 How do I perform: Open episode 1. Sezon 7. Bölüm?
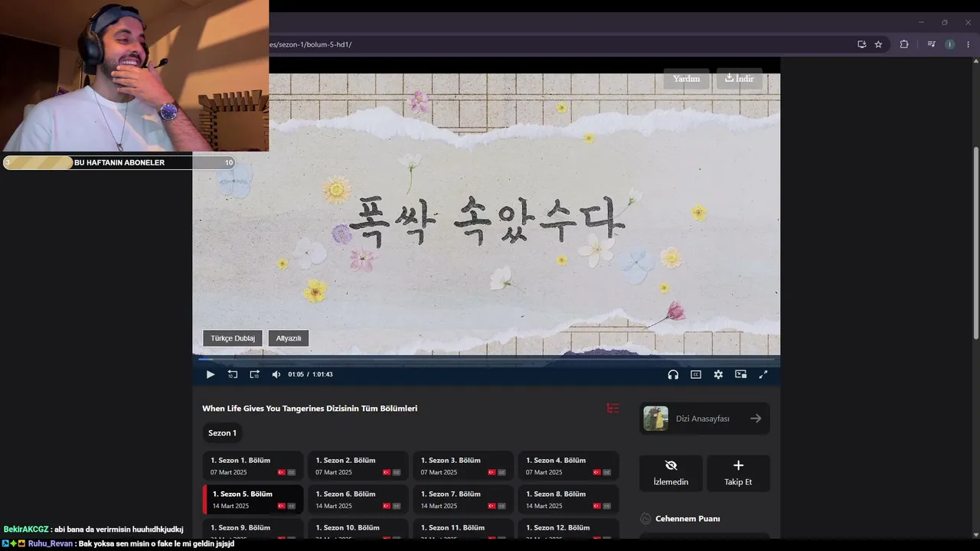point(463,500)
